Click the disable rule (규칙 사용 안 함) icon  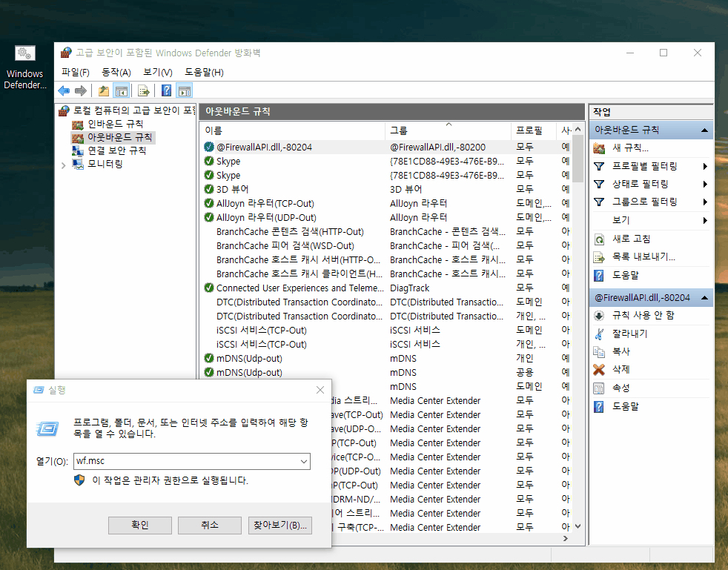click(x=600, y=316)
